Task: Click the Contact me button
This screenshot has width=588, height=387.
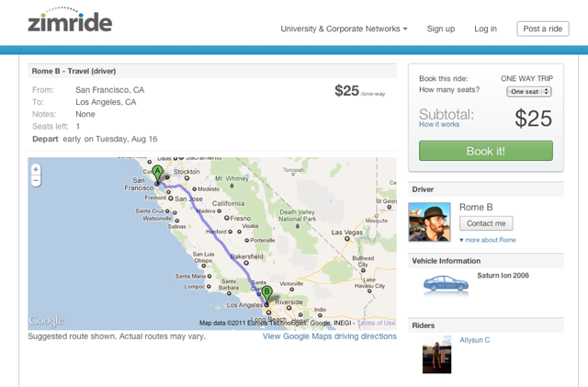Action: point(486,223)
